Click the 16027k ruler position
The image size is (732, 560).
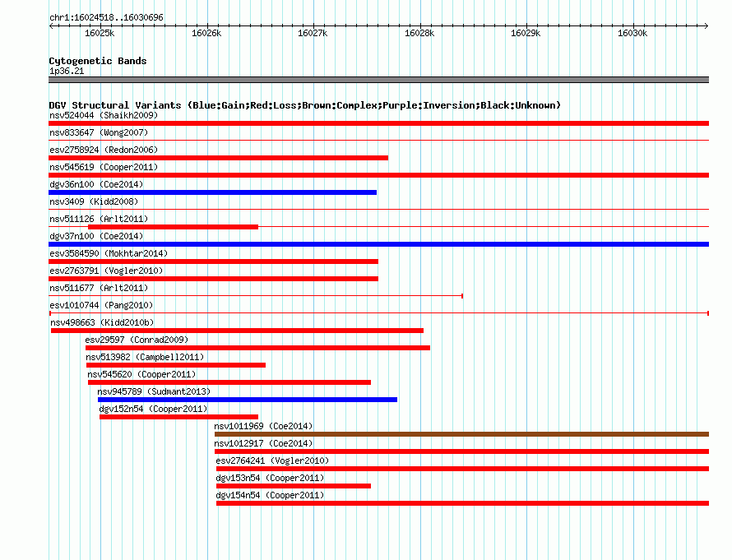pos(313,33)
